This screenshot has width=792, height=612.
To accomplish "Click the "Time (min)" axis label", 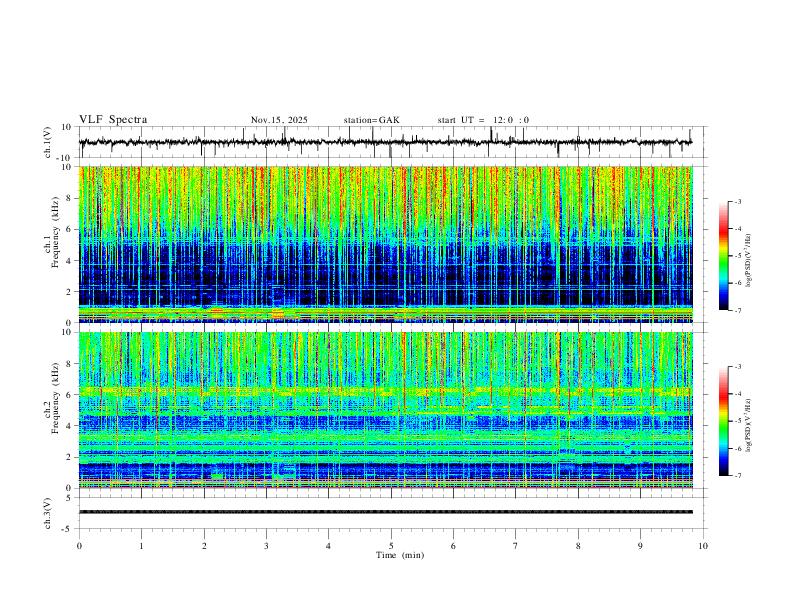I will pyautogui.click(x=400, y=555).
